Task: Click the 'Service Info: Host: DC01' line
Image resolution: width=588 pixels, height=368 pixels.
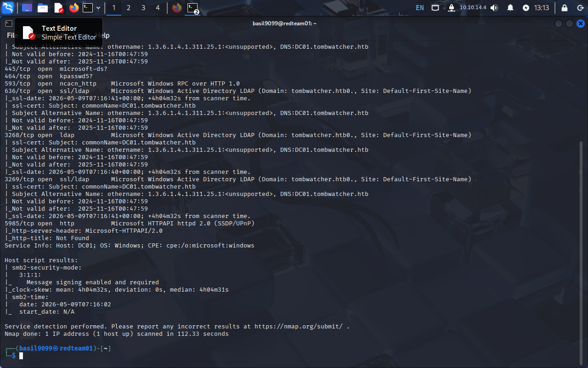Action: coord(130,246)
